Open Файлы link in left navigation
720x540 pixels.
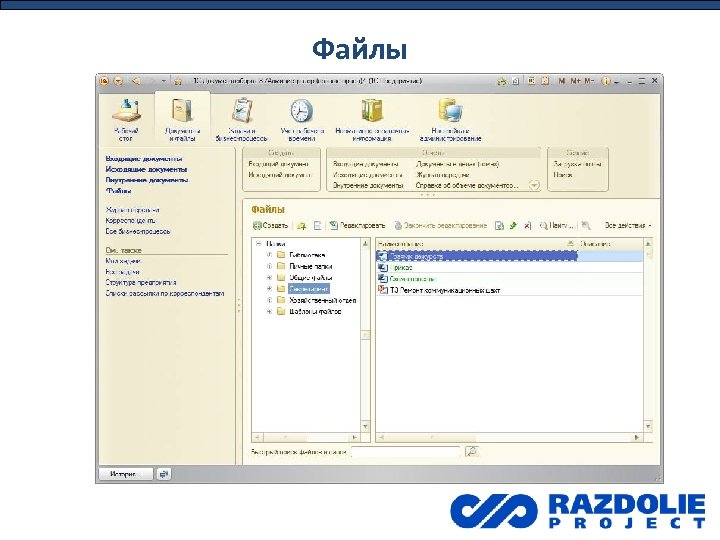coord(118,191)
